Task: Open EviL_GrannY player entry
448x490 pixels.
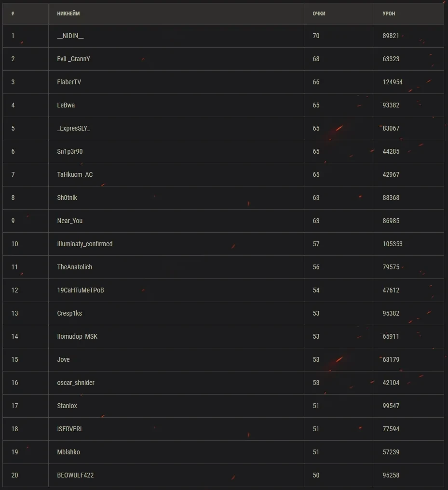Action: pos(73,59)
